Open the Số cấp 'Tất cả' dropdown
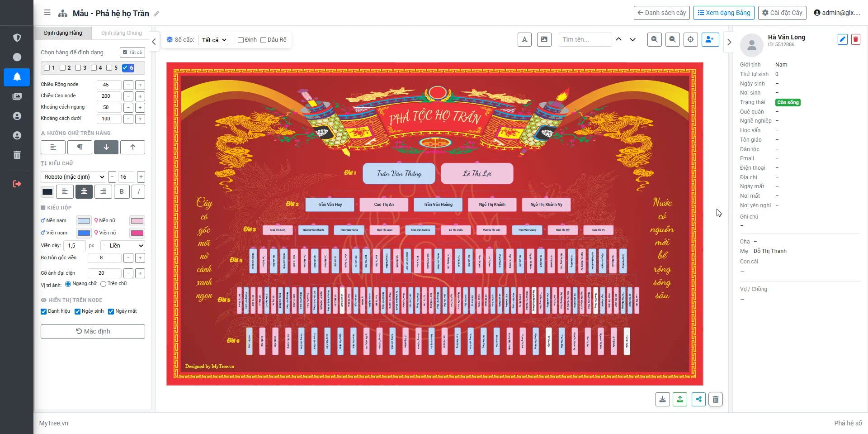The image size is (868, 434). [213, 40]
